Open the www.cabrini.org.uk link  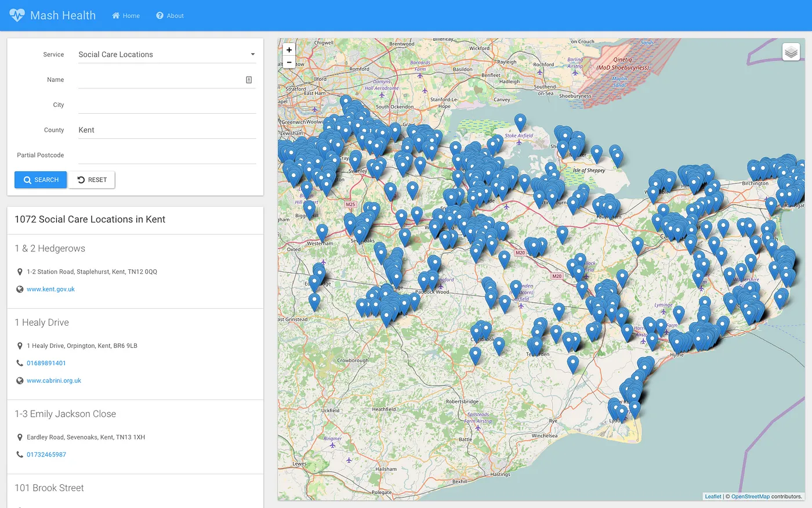click(x=54, y=381)
